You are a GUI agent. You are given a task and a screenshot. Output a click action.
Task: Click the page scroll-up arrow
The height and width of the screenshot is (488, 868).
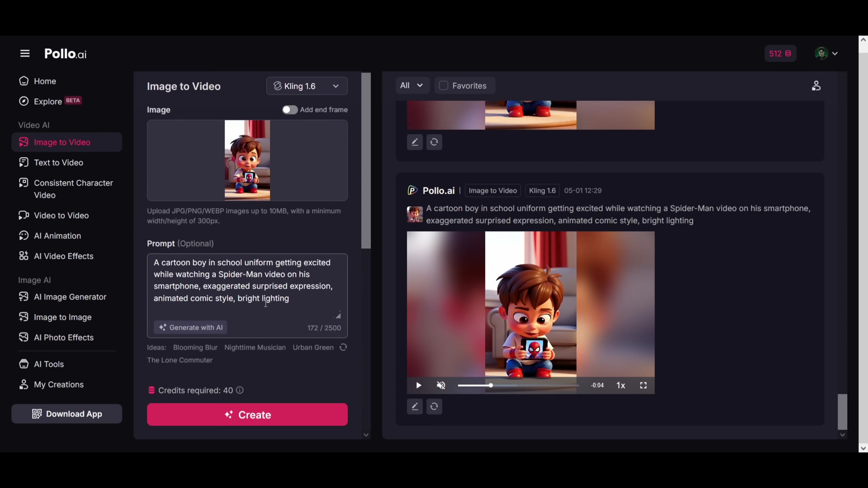863,40
